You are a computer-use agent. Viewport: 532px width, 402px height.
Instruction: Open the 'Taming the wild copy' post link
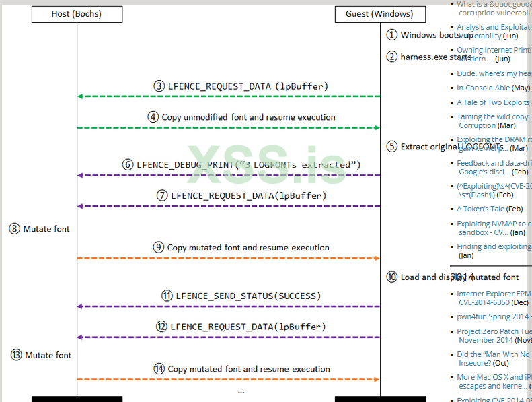(494, 121)
